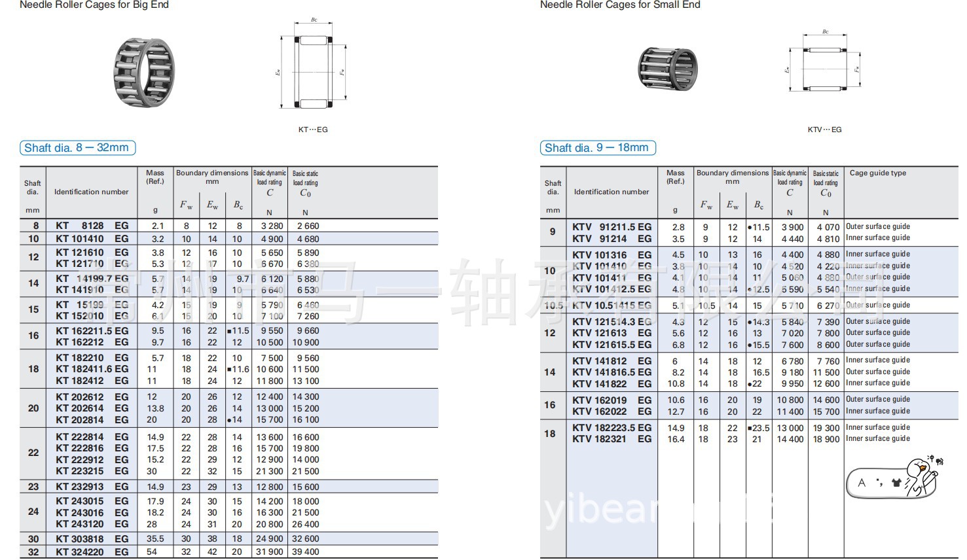Switch to Needle Roller Cages for Big End

tap(93, 5)
